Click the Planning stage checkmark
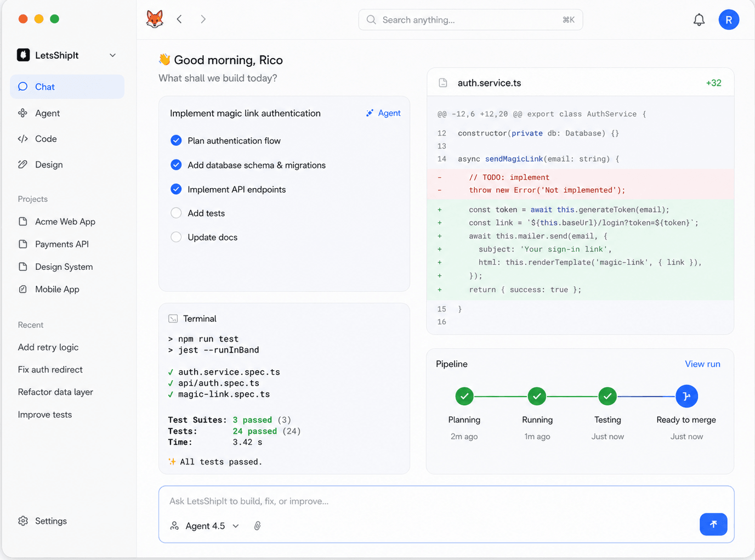Image resolution: width=755 pixels, height=560 pixels. point(464,396)
